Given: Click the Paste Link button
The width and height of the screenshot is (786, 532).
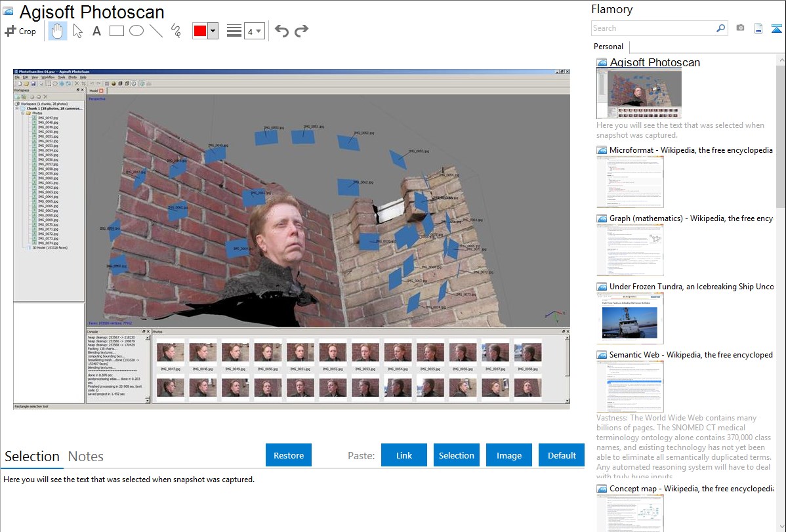Looking at the screenshot, I should 404,455.
